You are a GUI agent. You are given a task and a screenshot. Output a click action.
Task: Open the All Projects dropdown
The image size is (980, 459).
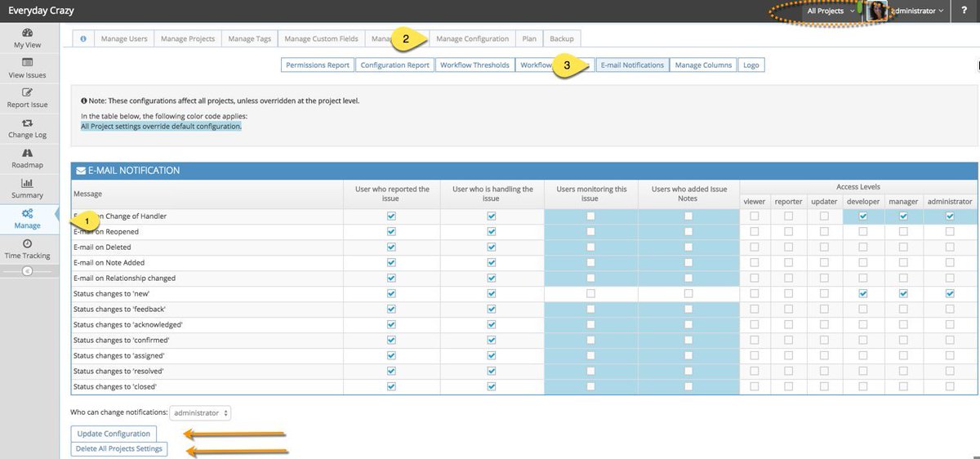(x=831, y=11)
